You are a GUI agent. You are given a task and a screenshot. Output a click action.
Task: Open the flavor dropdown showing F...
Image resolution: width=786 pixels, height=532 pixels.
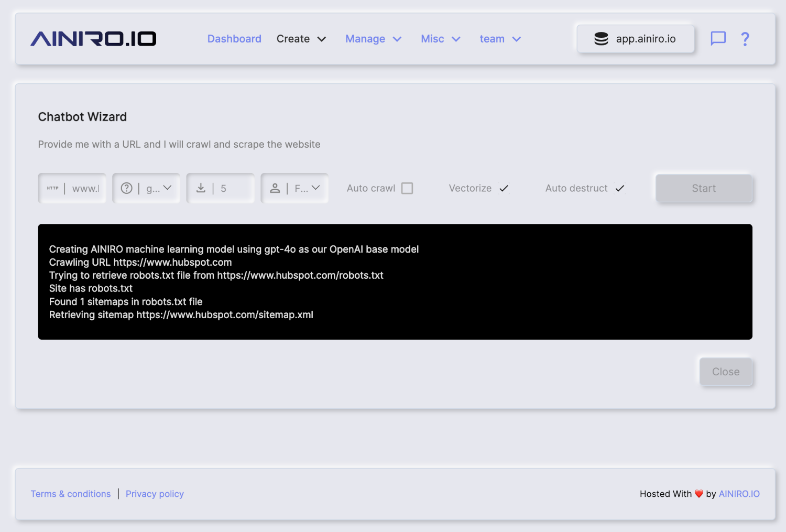(295, 188)
